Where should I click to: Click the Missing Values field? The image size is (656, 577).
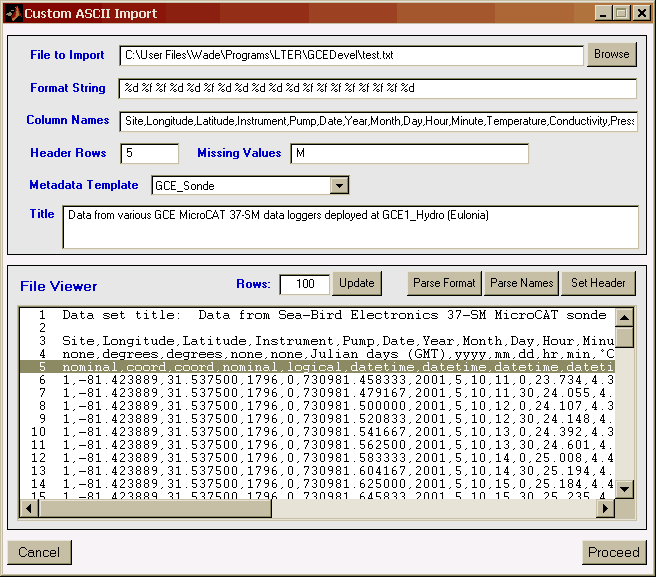409,153
